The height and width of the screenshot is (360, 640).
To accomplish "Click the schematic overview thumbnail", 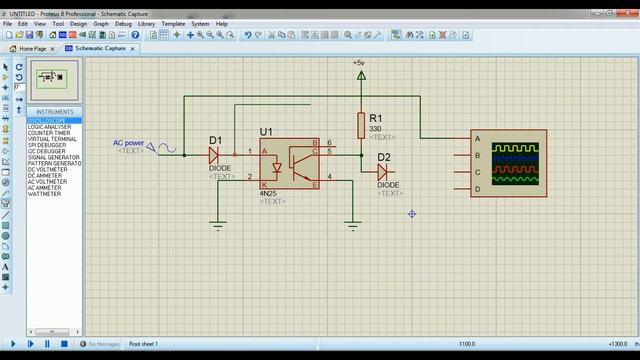I will (54, 80).
